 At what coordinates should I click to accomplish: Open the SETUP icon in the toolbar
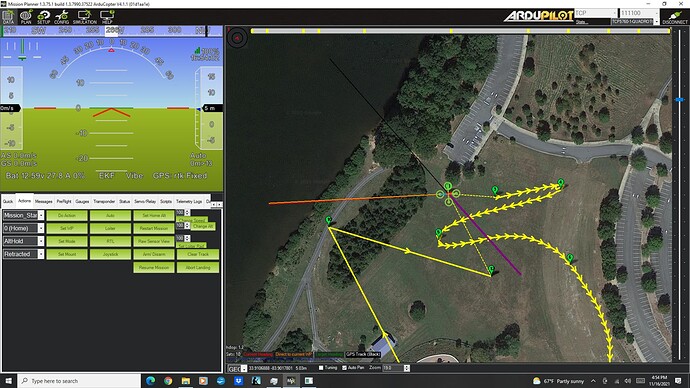(x=44, y=17)
